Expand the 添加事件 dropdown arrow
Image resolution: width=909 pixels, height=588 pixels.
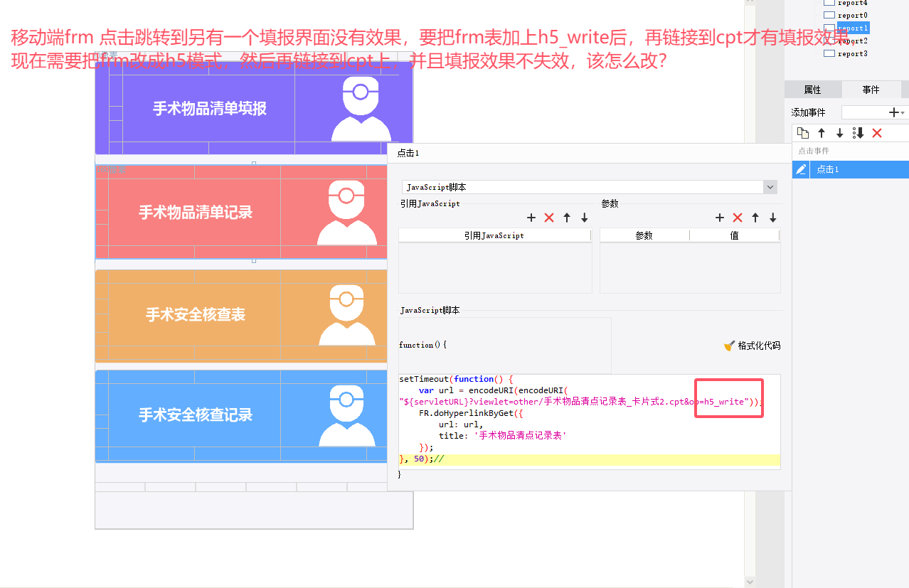(x=903, y=113)
